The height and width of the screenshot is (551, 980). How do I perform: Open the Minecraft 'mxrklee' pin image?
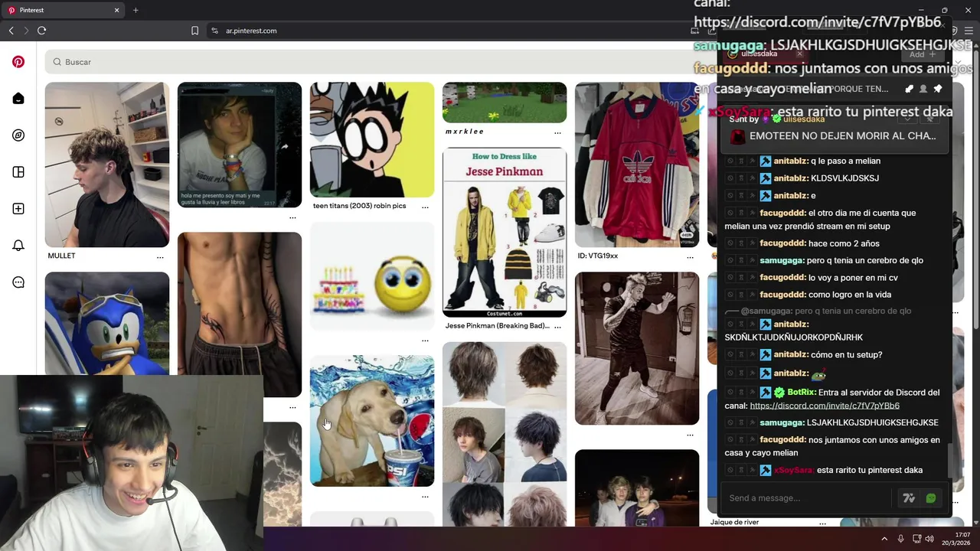505,103
